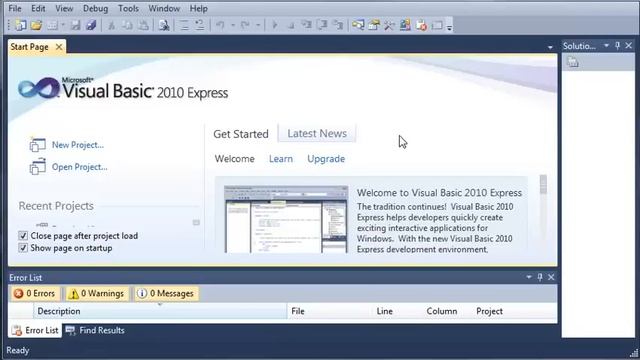Click the Undo toolbar icon
640x360 pixels.
coord(220,25)
